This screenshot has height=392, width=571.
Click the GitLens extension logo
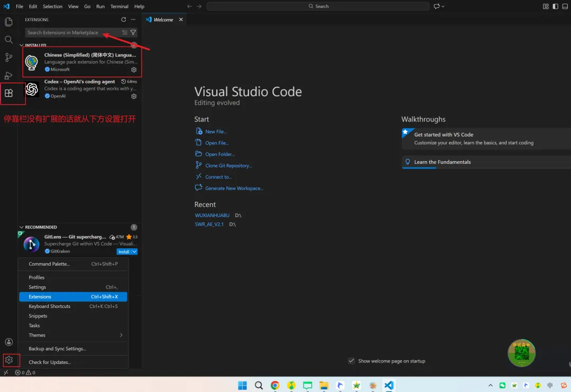click(31, 244)
